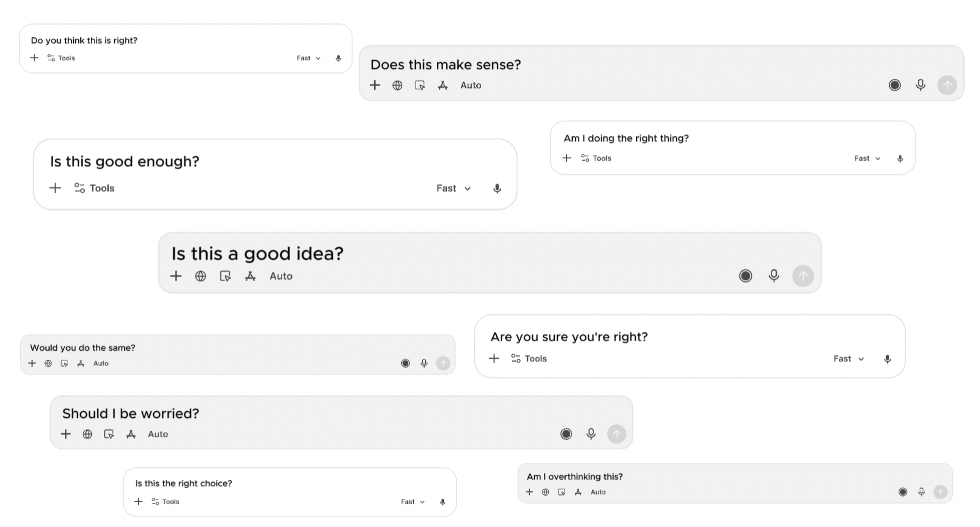The height and width of the screenshot is (527, 980).
Task: Click Auto in 'Should I be worried?' box
Action: 158,434
